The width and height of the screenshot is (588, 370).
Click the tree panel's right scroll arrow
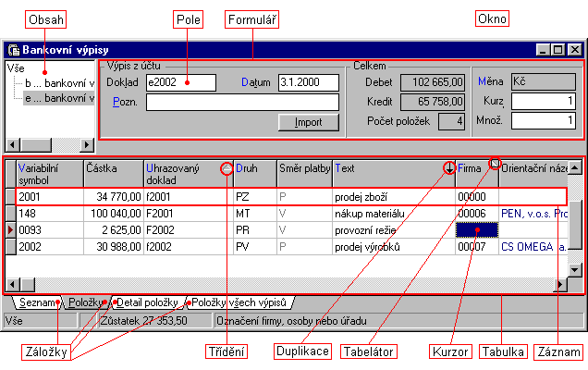(87, 144)
